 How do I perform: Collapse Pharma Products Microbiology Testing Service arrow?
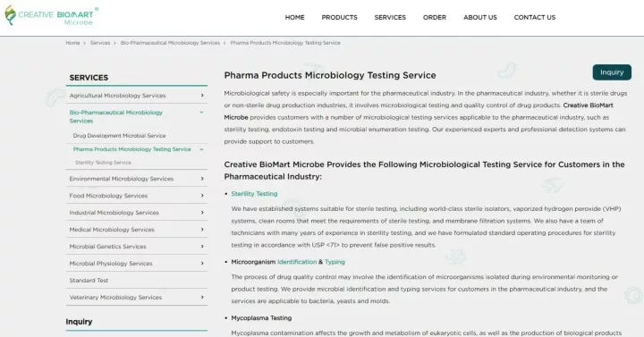(x=201, y=149)
